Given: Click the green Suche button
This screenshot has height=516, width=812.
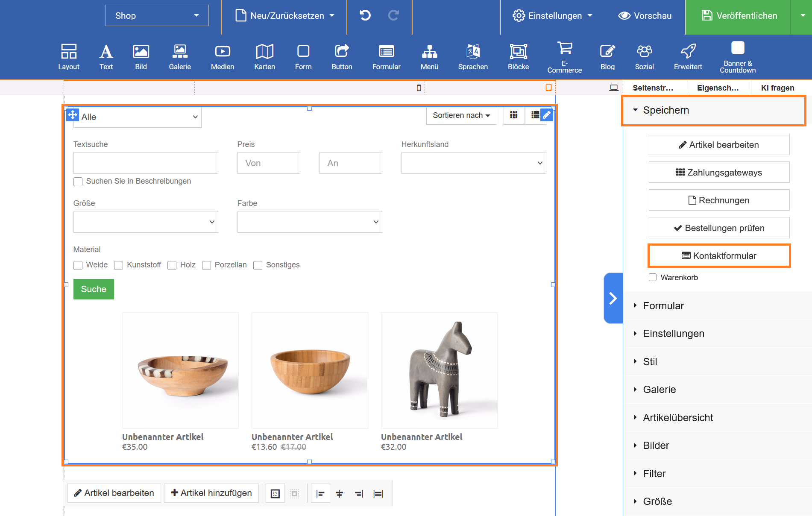Looking at the screenshot, I should tap(94, 289).
